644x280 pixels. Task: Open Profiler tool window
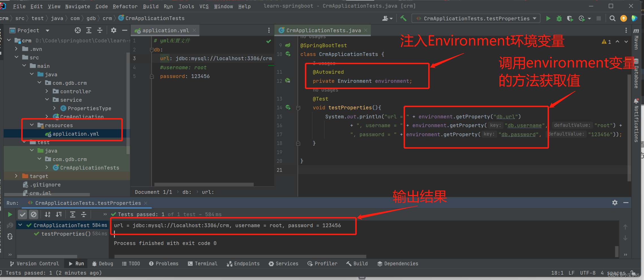point(322,263)
